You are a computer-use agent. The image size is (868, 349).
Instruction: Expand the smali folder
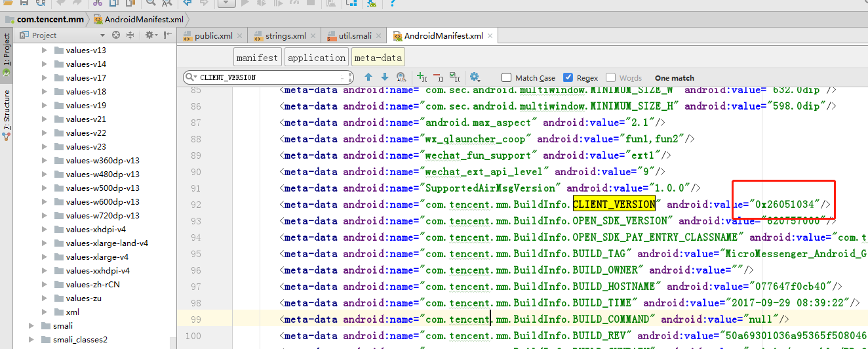31,326
